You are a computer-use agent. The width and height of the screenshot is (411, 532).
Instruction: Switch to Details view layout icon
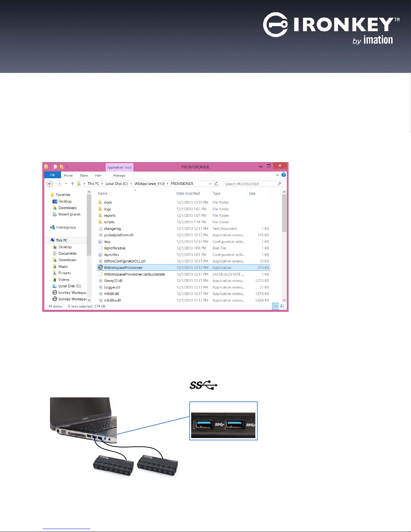pyautogui.click(x=275, y=306)
